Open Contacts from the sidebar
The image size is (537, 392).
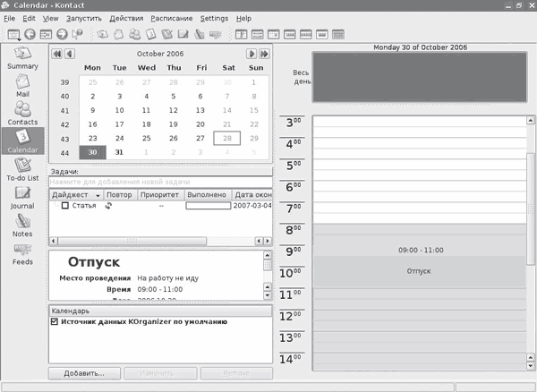(22, 112)
